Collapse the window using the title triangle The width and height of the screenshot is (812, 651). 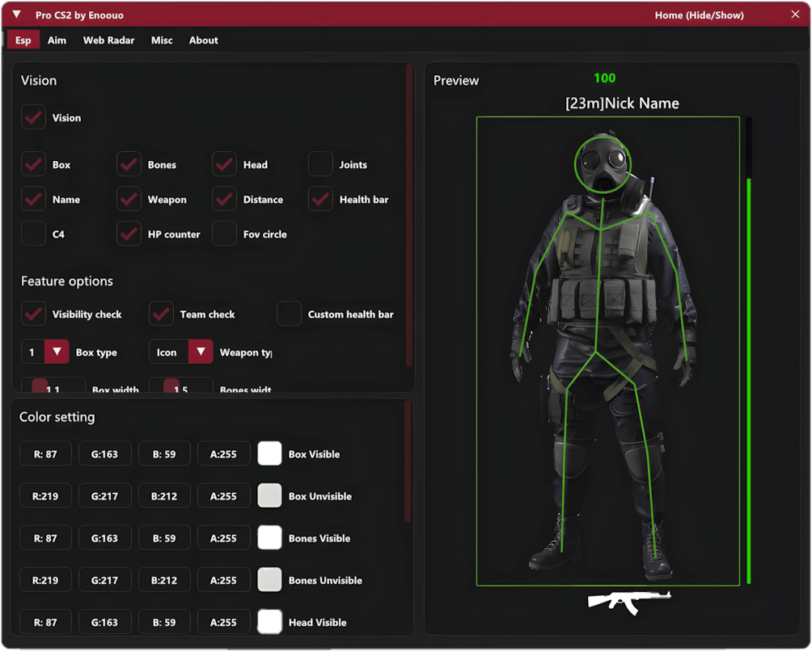pos(16,15)
